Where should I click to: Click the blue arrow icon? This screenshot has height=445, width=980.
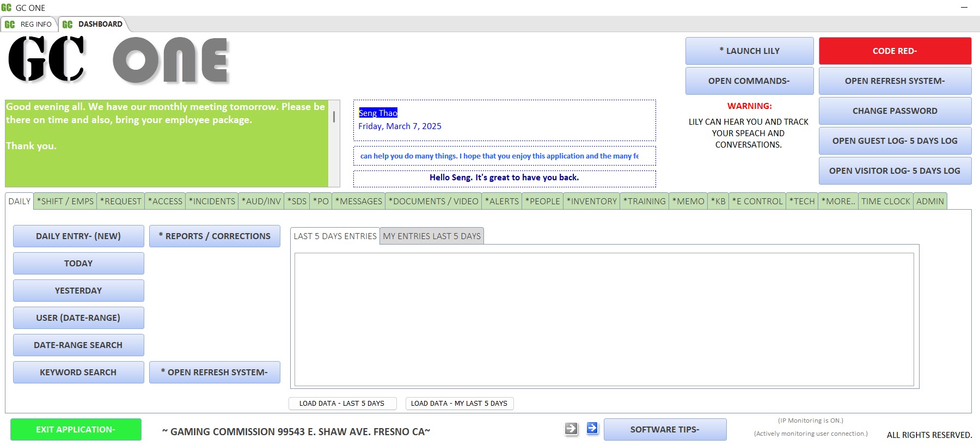tap(592, 429)
